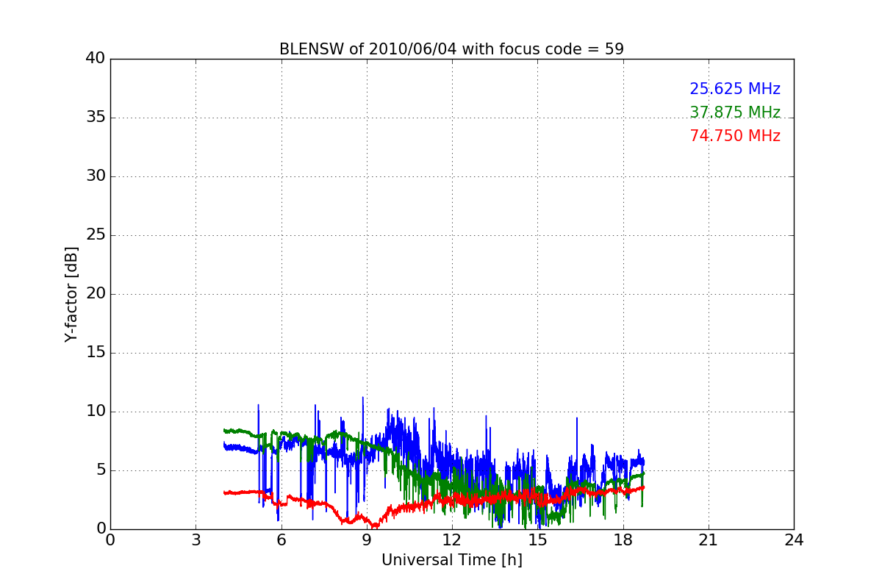The width and height of the screenshot is (882, 588).
Task: Click x-axis tick label 18
Action: (623, 540)
